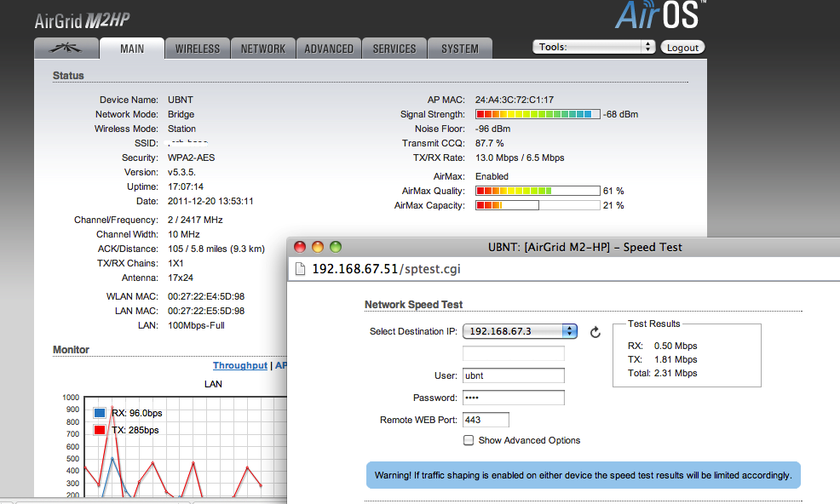The width and height of the screenshot is (840, 504).
Task: Click the Network Mode value Bridge
Action: (x=181, y=114)
